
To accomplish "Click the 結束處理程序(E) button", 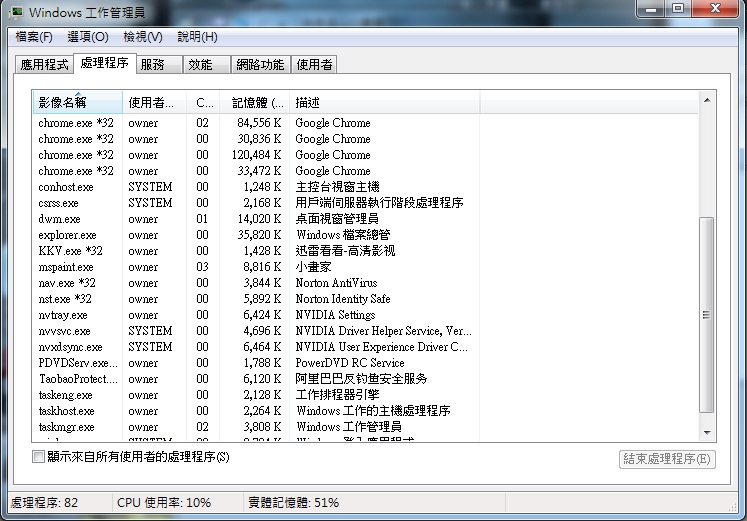I will (667, 459).
